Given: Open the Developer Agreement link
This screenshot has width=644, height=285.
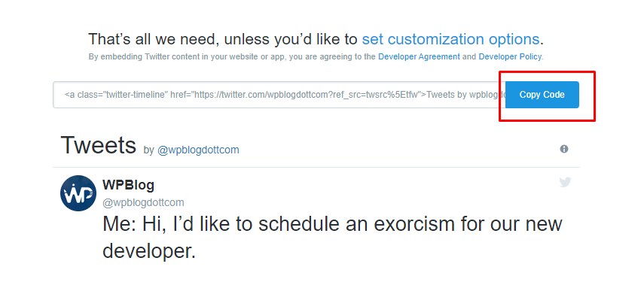Looking at the screenshot, I should coord(419,57).
